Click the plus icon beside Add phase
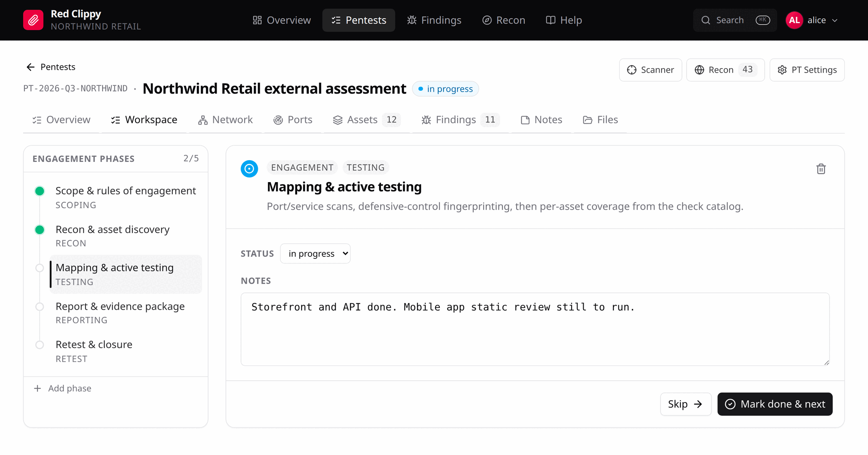This screenshot has height=455, width=868. click(x=38, y=388)
